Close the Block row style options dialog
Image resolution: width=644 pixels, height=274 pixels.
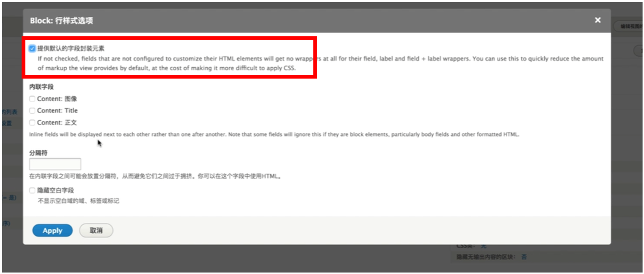598,20
